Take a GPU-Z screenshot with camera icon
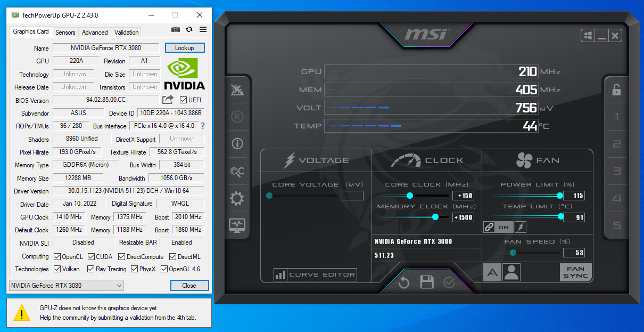 176,29
